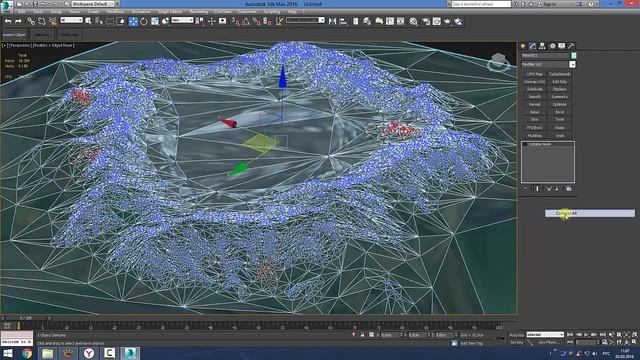
Task: Click the Symmetry modifier button
Action: click(560, 97)
